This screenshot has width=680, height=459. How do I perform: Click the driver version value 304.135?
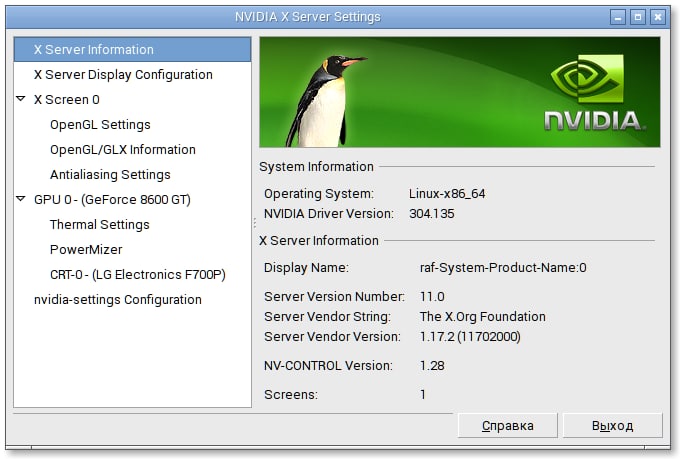pos(432,213)
